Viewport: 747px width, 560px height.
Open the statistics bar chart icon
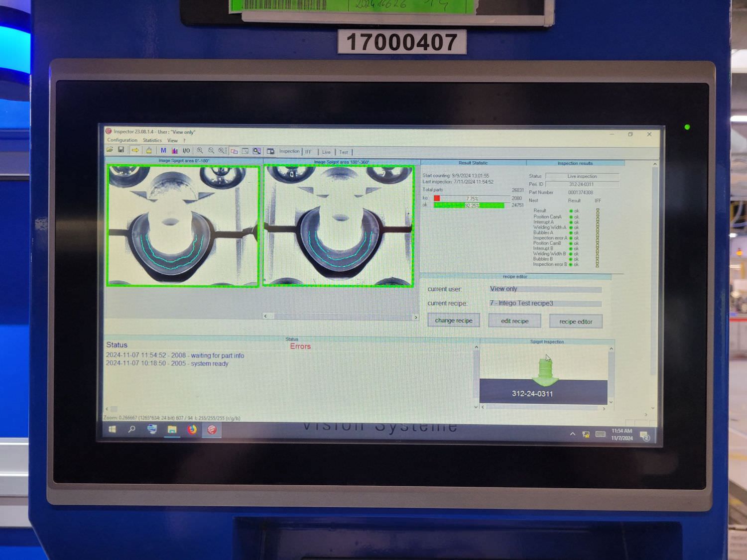(x=174, y=150)
